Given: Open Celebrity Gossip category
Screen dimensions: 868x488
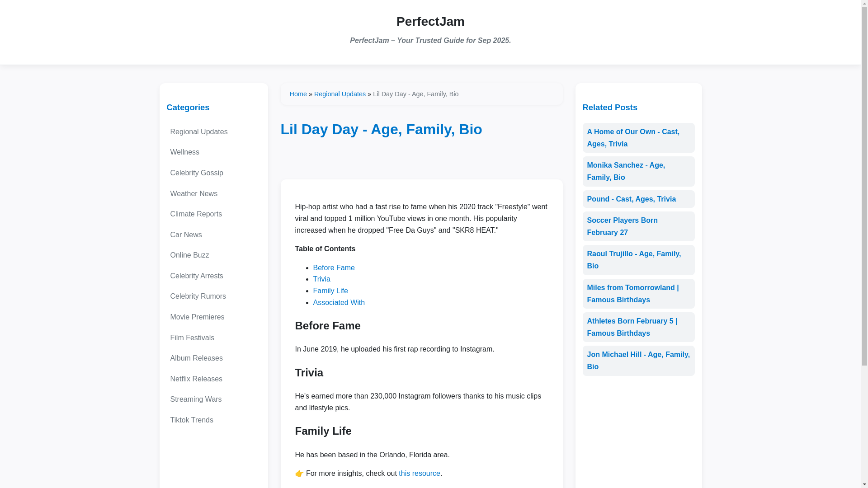Looking at the screenshot, I should [x=213, y=173].
